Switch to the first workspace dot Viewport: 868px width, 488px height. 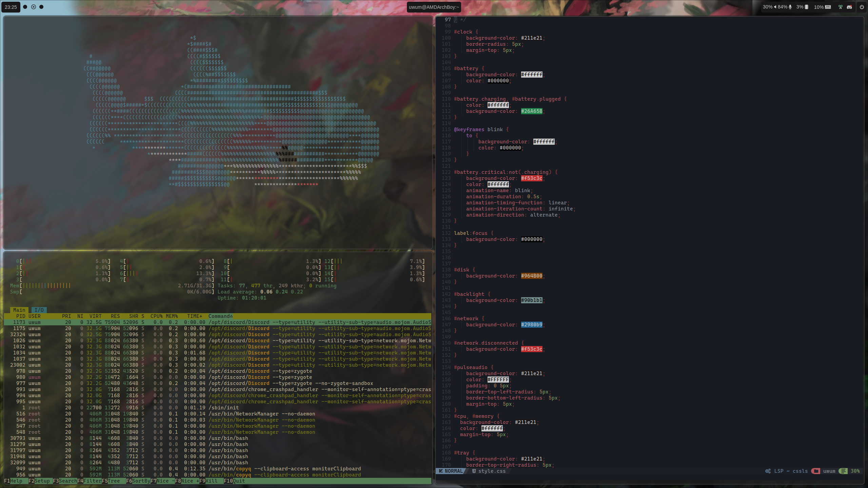coord(25,7)
